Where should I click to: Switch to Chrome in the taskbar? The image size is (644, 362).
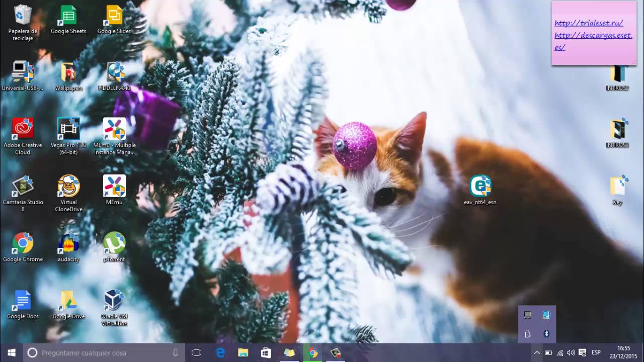tap(312, 353)
